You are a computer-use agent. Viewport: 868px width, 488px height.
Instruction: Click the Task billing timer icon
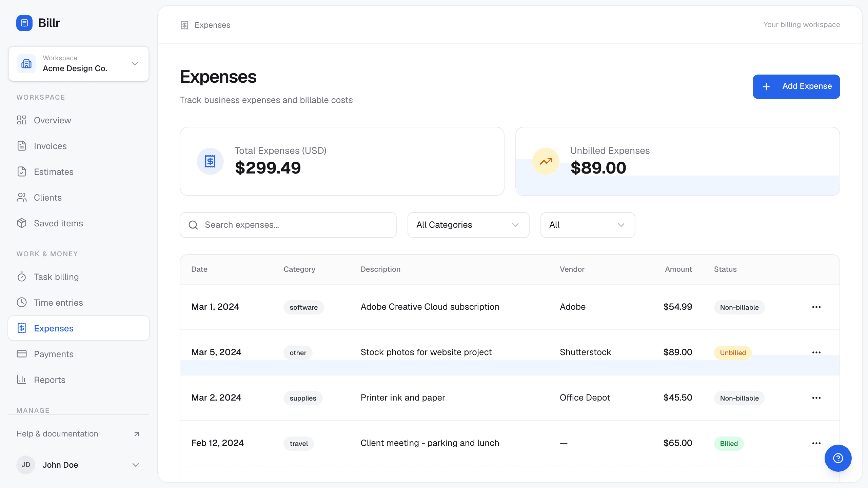click(22, 277)
